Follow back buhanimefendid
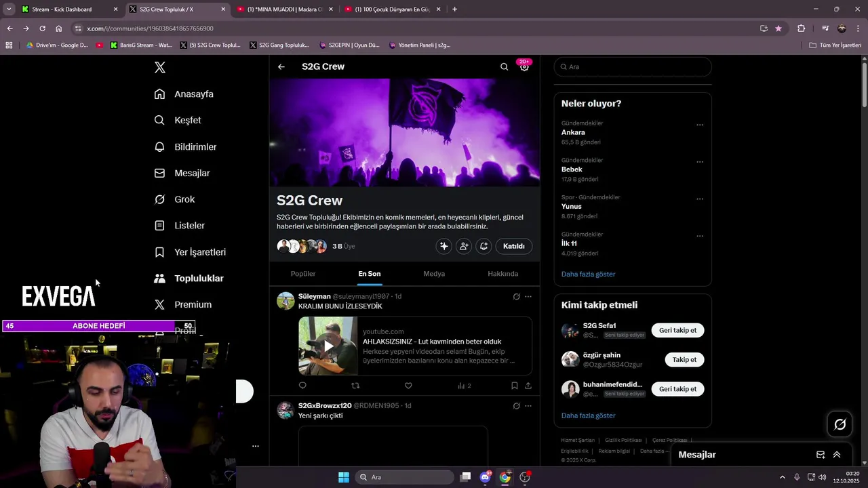The width and height of the screenshot is (868, 488). click(677, 389)
